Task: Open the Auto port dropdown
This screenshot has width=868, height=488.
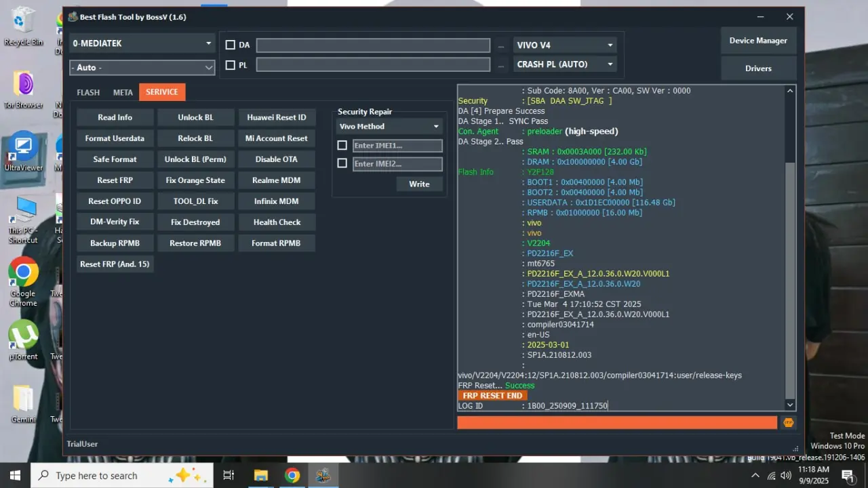Action: pos(142,68)
